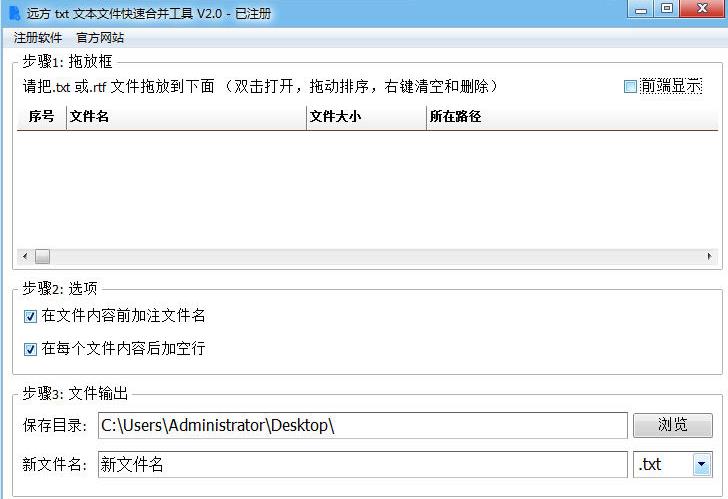The height and width of the screenshot is (499, 728).
Task: Enable the 前端显示 checkbox
Action: (630, 87)
